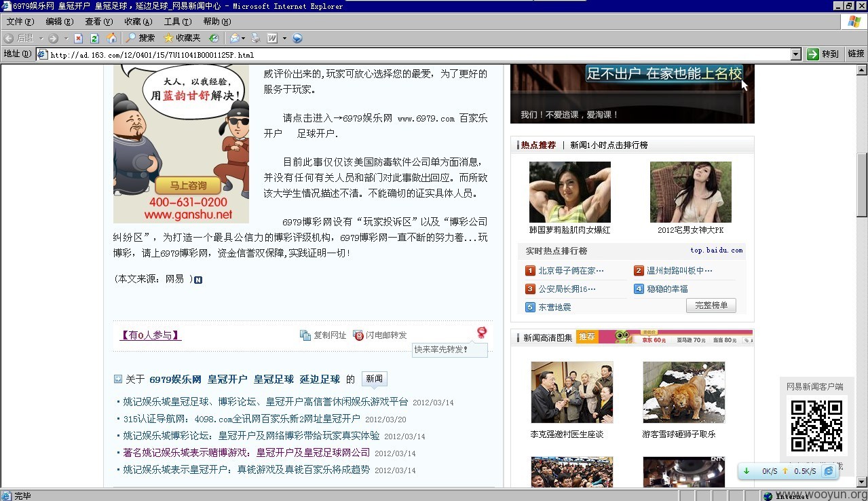868x501 pixels.
Task: Open the 编辑 Edit menu
Action: pos(59,22)
